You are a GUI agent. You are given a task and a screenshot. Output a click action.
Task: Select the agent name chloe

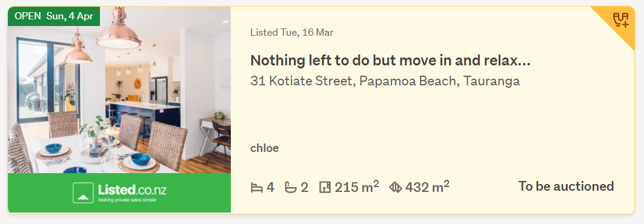pyautogui.click(x=265, y=148)
